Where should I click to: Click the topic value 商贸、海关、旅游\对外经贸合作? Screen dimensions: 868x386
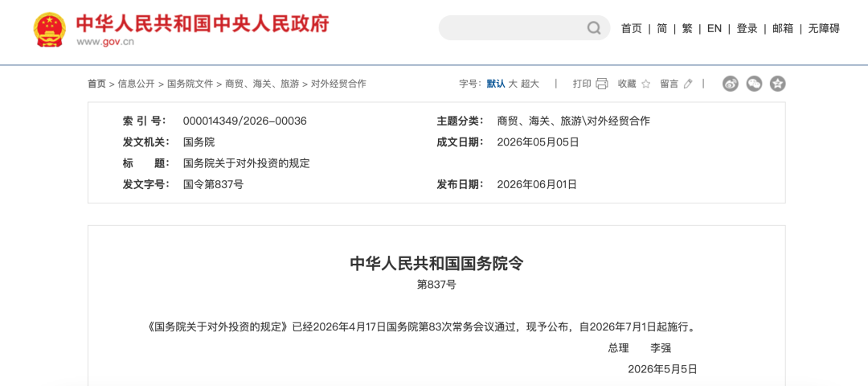point(574,121)
